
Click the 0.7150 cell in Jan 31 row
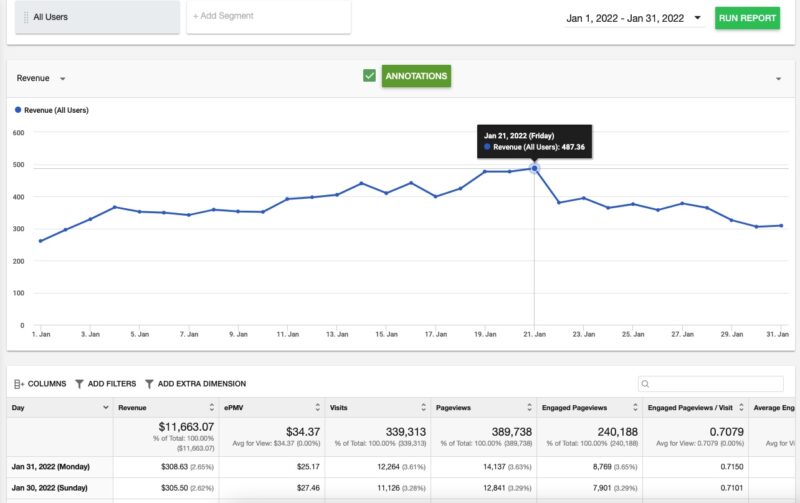tap(732, 467)
